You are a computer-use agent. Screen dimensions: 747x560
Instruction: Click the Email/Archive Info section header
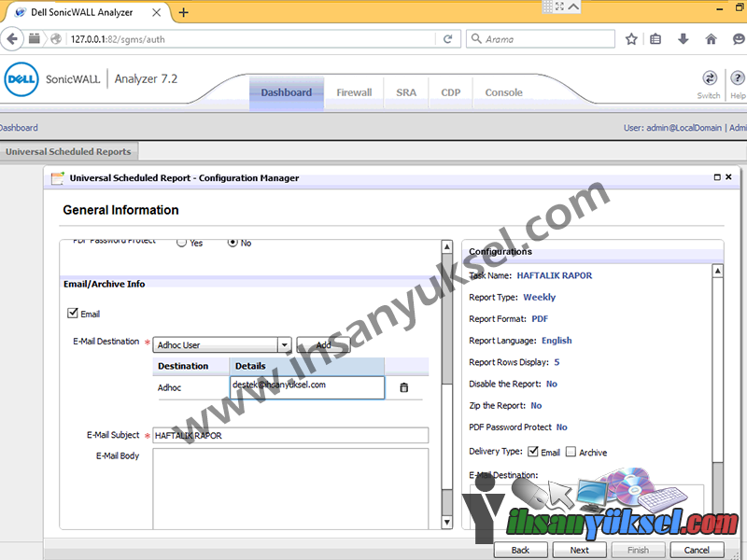tap(105, 284)
